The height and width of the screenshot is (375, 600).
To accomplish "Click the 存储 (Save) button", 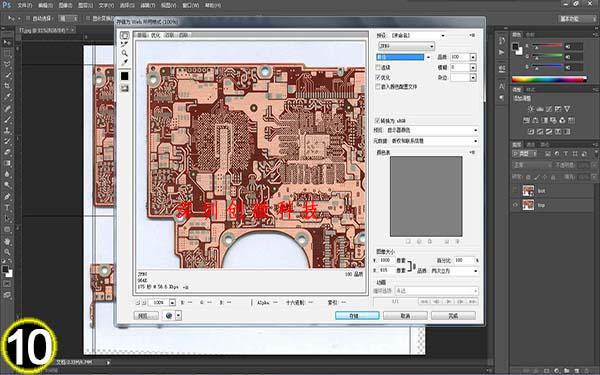I will (357, 316).
